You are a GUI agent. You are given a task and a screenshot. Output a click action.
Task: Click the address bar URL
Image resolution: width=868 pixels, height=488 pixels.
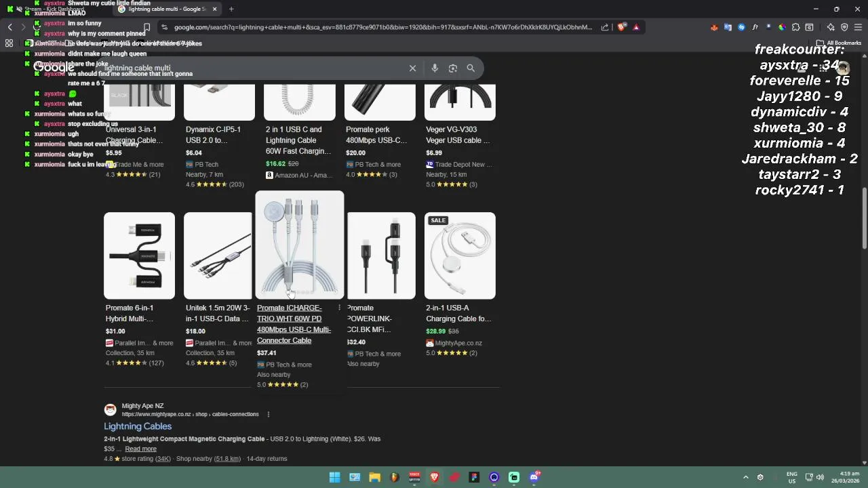[x=383, y=27]
